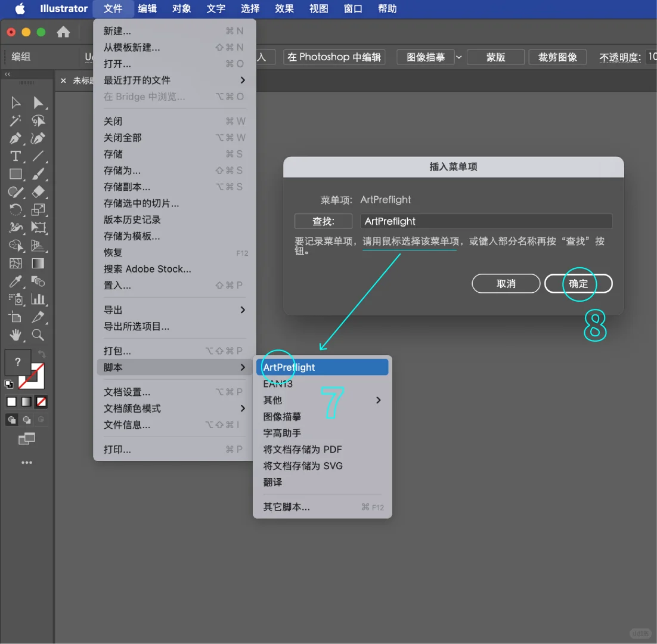Select the Paintbrush tool
The image size is (657, 644).
click(x=39, y=174)
